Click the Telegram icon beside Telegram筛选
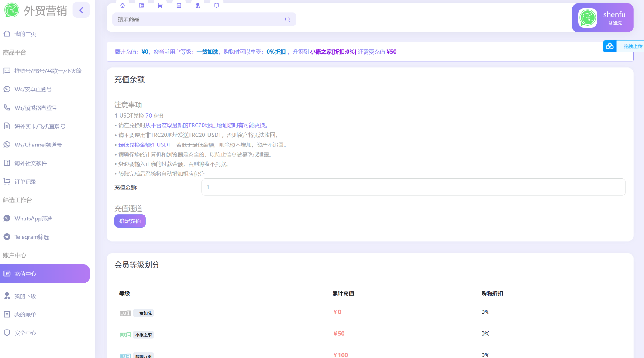Viewport: 644px width, 358px height. 7,236
